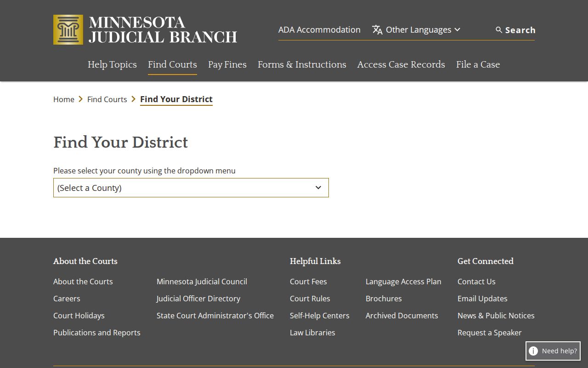The image size is (588, 368).
Task: Click the Minnesota Judicial Branch title text
Action: pyautogui.click(x=163, y=30)
